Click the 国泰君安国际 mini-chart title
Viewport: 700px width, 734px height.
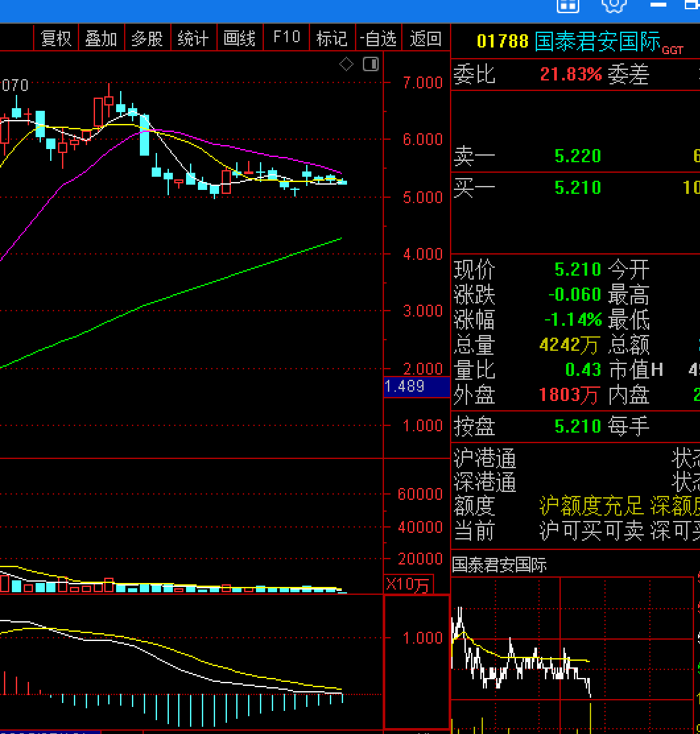tap(499, 565)
